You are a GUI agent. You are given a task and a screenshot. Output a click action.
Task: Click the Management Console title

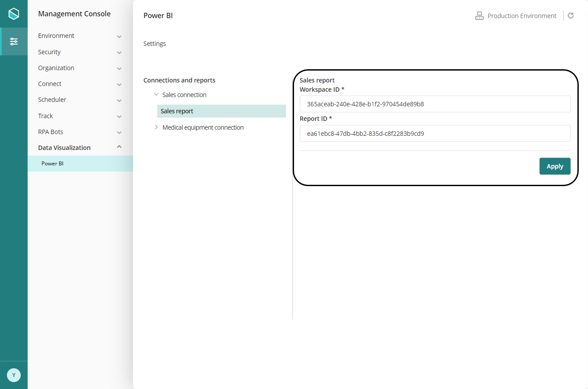(74, 14)
